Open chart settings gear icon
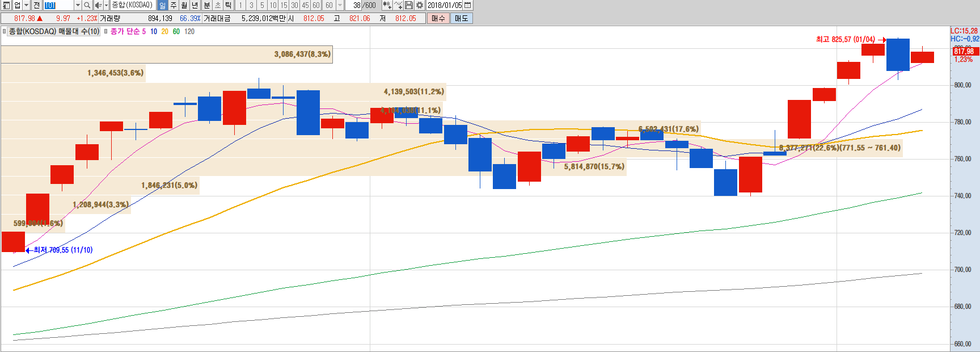The height and width of the screenshot is (352, 980). pos(420,5)
